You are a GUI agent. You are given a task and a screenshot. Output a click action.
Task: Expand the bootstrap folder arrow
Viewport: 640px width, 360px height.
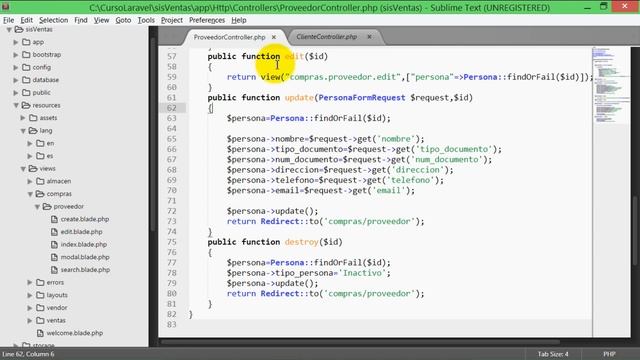click(16, 55)
